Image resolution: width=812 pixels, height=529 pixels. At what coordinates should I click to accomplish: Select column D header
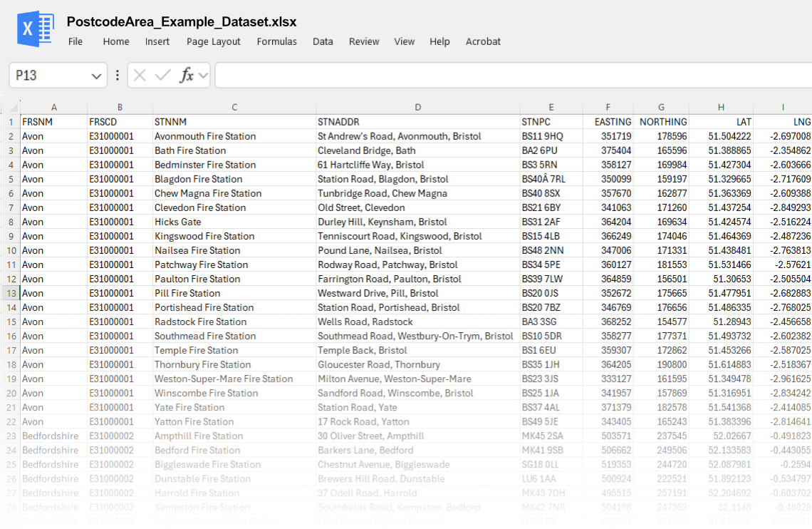pos(417,108)
